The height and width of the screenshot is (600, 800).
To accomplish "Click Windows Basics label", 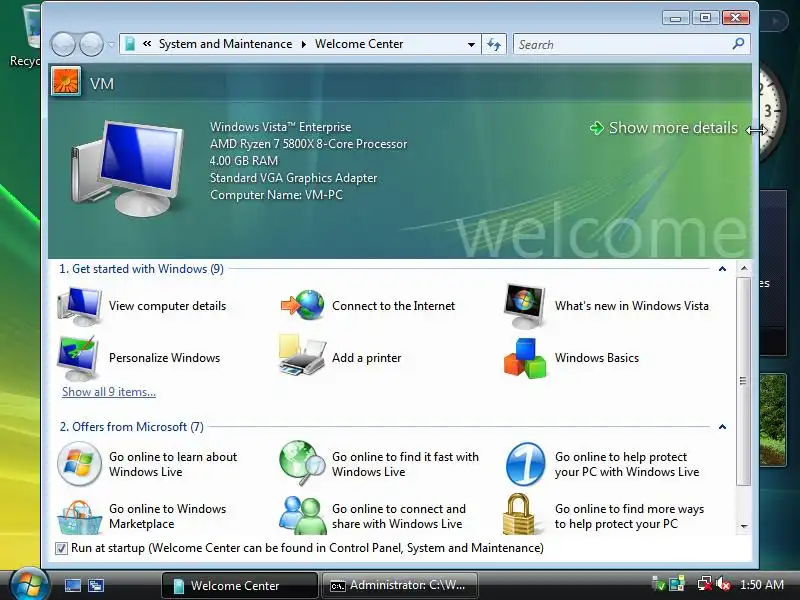I will pos(597,358).
